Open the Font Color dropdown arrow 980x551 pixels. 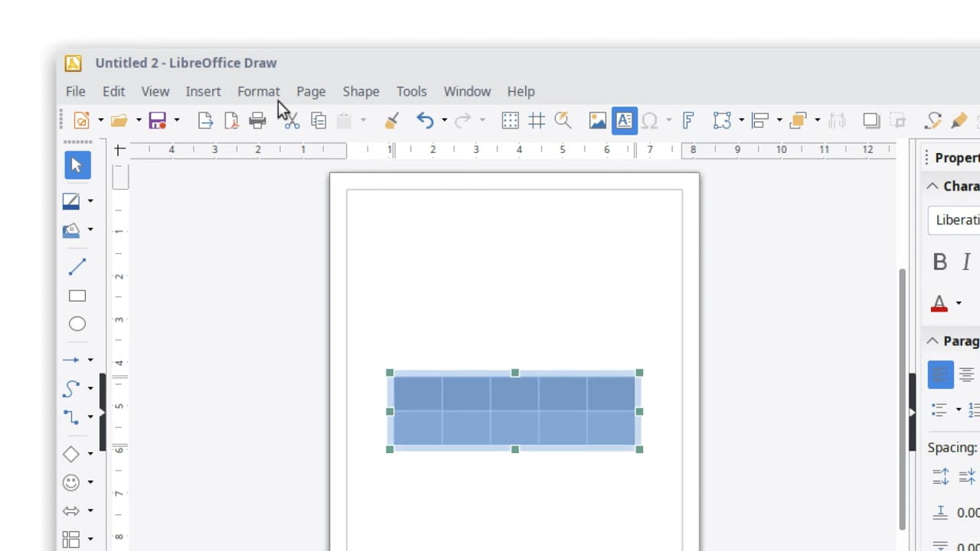tap(959, 303)
